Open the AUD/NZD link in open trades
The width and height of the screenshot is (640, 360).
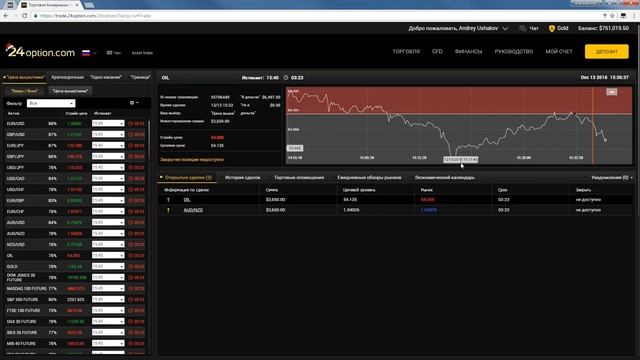tap(193, 210)
